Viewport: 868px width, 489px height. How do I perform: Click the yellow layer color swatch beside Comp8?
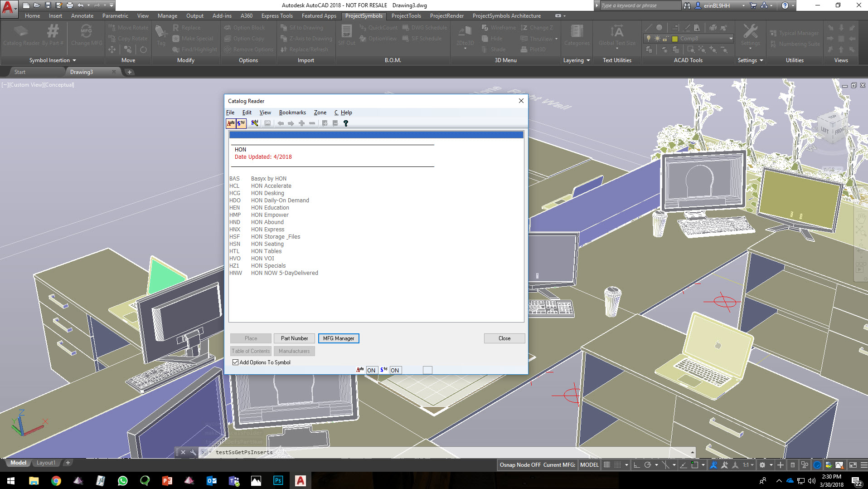pos(675,39)
